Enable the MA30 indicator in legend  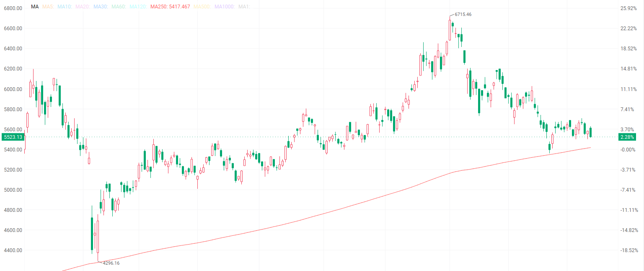click(x=100, y=7)
